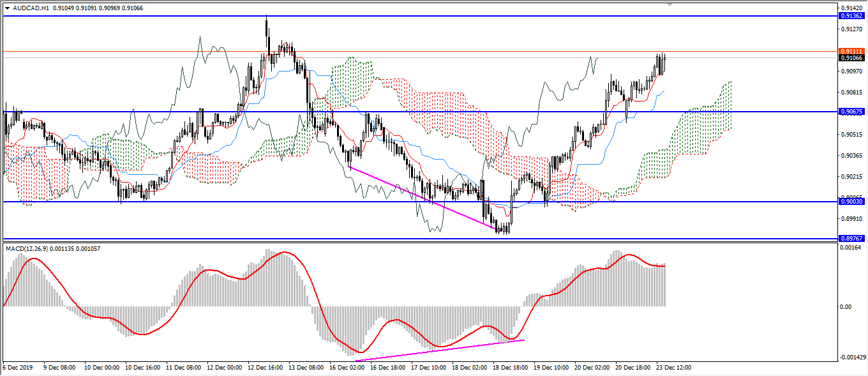Click the 11 Dec 08:00 time label
Screen dimensions: 868x376
point(184,368)
